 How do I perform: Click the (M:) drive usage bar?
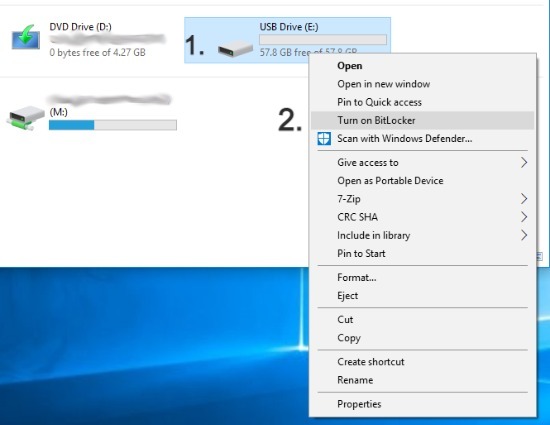pos(113,125)
